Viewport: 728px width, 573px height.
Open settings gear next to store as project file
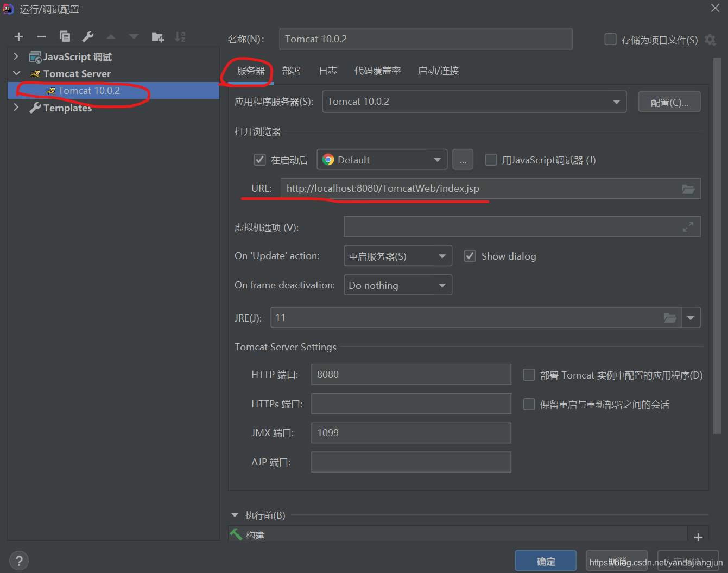click(710, 40)
